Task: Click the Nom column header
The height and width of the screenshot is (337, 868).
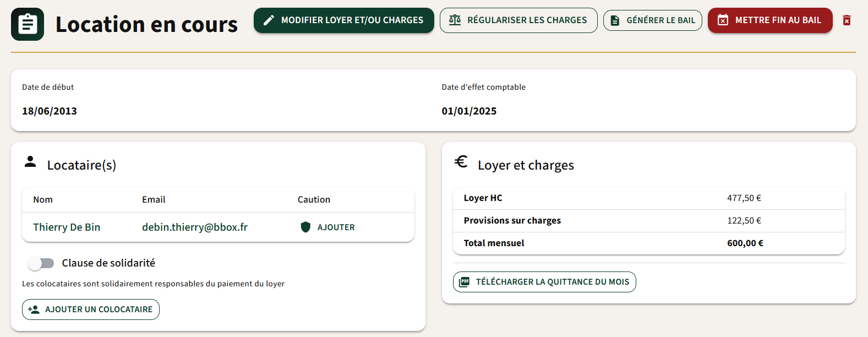Action: click(x=43, y=200)
